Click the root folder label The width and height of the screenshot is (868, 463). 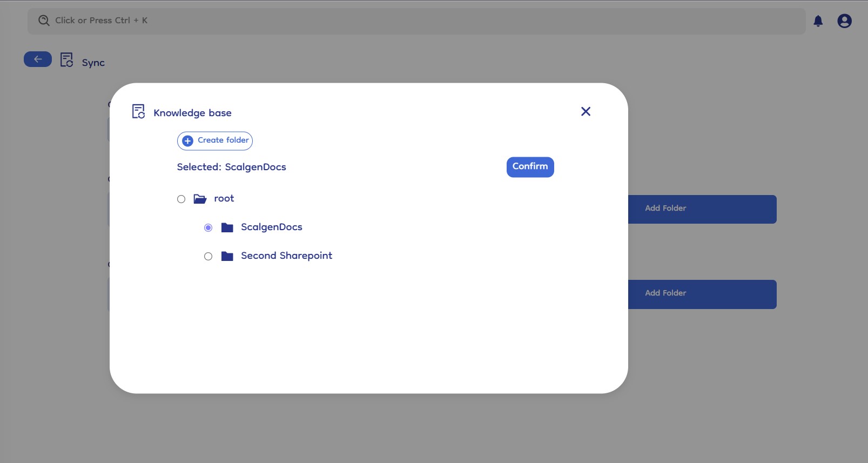pyautogui.click(x=224, y=199)
